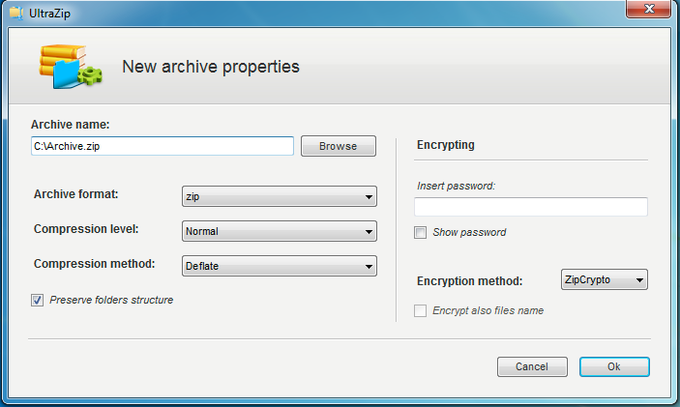680x407 pixels.
Task: Check Encrypt also files name option
Action: pyautogui.click(x=420, y=311)
